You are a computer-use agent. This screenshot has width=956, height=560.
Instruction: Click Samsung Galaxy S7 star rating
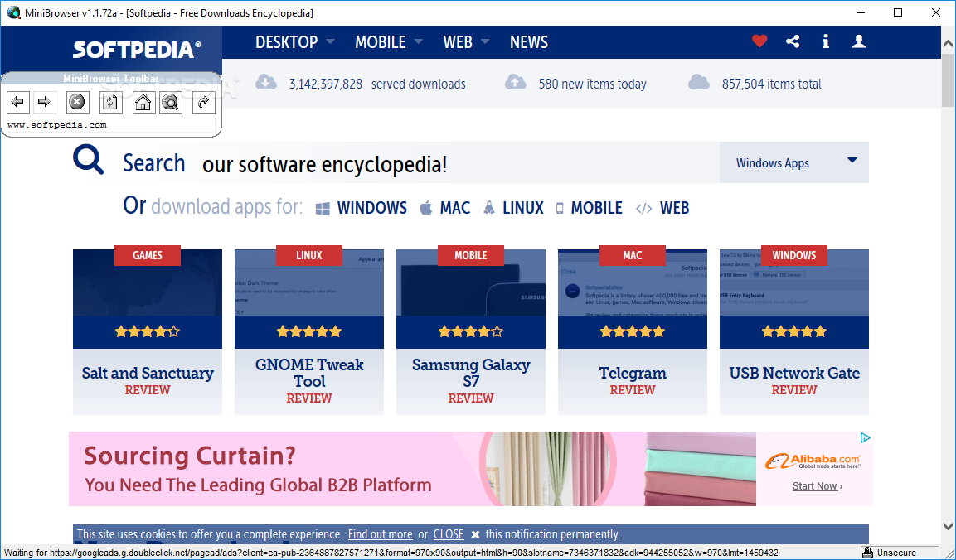471,331
